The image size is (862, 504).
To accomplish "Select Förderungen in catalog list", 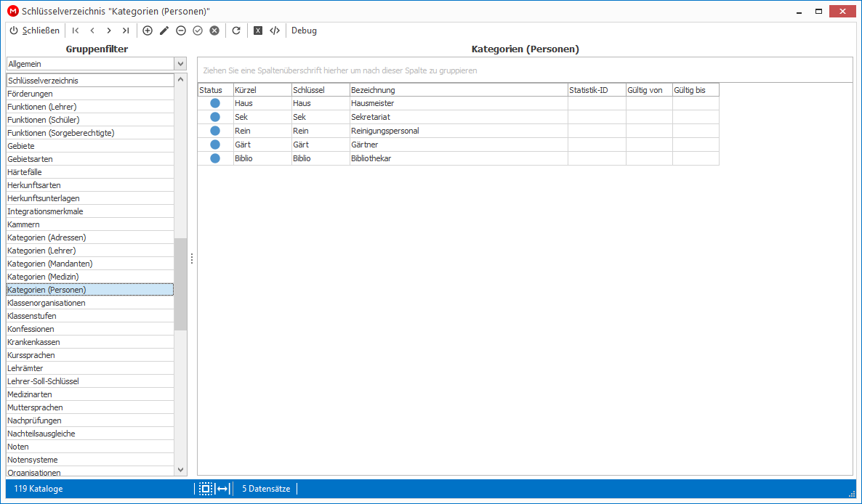I will (x=90, y=94).
